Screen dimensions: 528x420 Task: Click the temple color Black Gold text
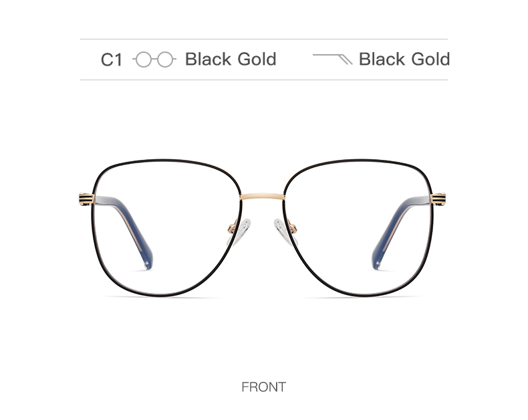click(x=404, y=60)
